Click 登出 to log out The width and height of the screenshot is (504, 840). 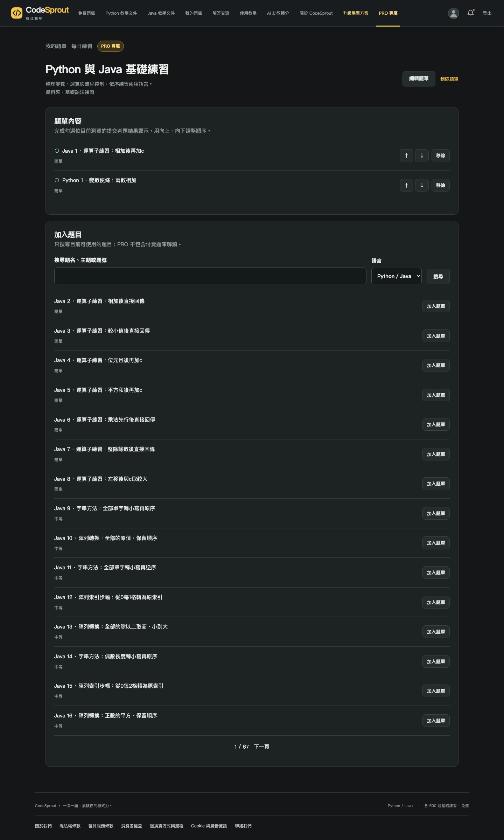[x=487, y=13]
